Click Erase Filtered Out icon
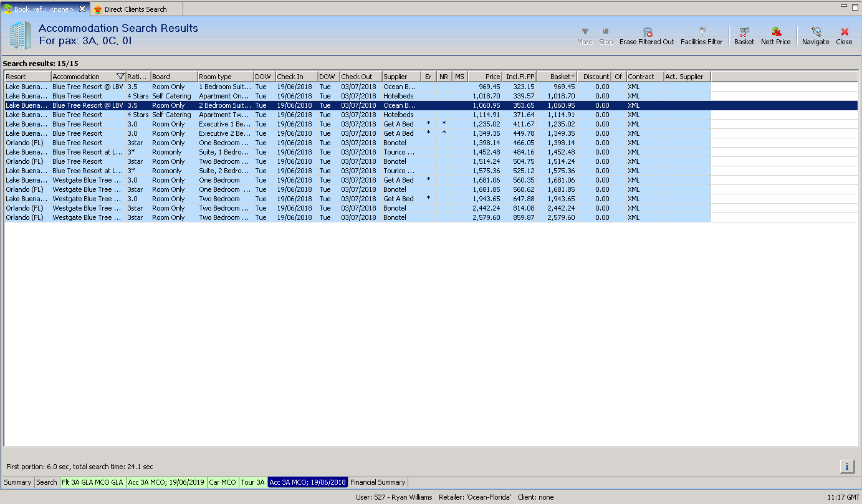 click(x=646, y=36)
